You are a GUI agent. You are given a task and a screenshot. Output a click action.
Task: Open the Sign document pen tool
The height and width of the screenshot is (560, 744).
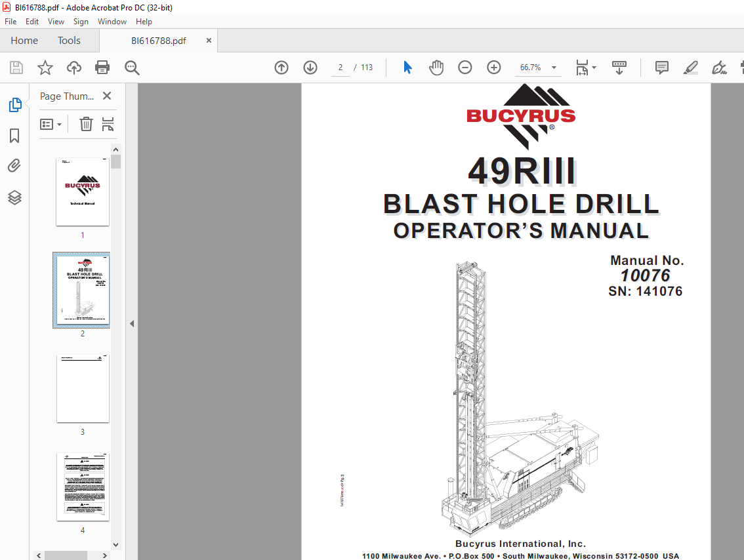[719, 68]
